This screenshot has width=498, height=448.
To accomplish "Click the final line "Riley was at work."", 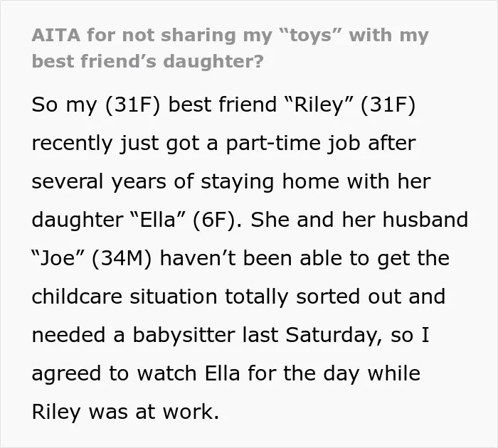I will click(125, 412).
